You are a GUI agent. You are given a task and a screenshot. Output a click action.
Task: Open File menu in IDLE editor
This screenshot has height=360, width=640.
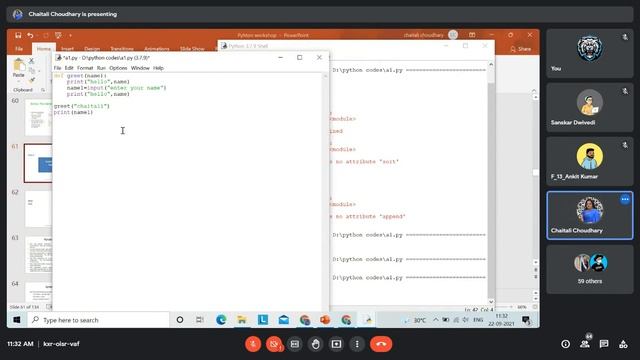pyautogui.click(x=58, y=68)
